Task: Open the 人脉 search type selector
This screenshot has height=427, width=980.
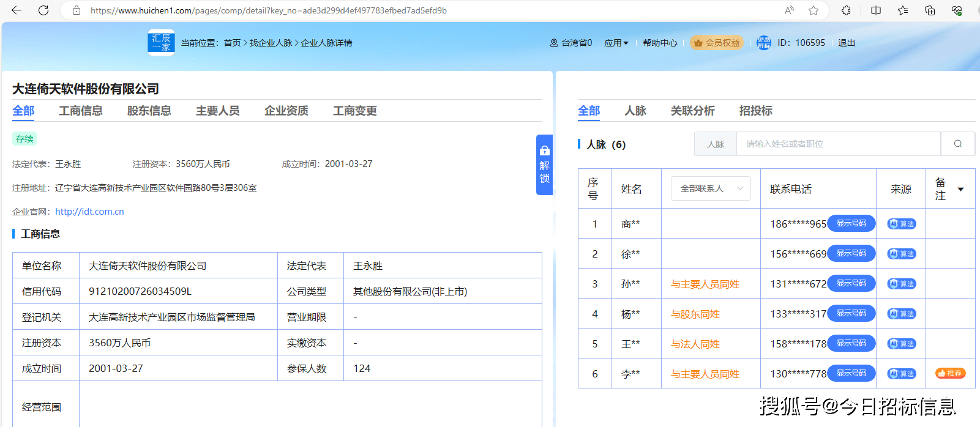Action: (716, 144)
